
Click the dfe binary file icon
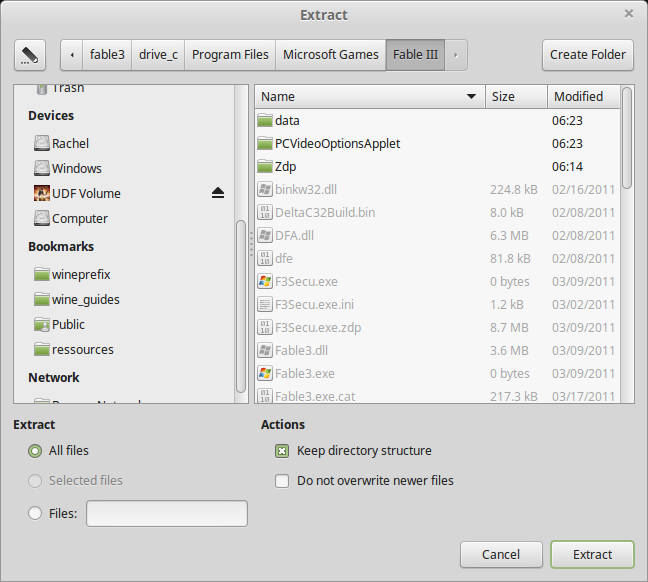[264, 258]
